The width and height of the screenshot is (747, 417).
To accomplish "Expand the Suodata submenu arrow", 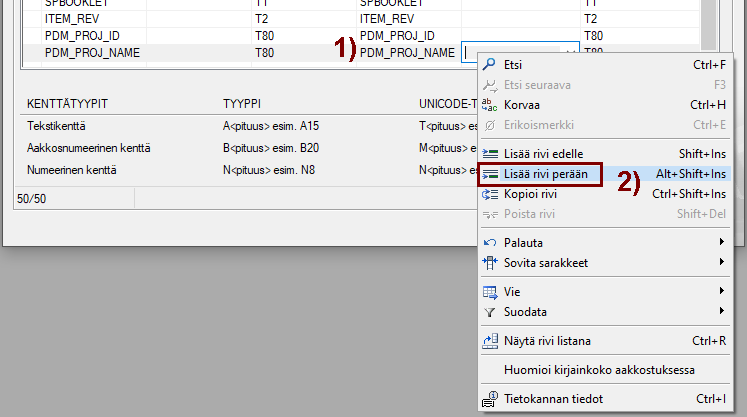I will 721,312.
